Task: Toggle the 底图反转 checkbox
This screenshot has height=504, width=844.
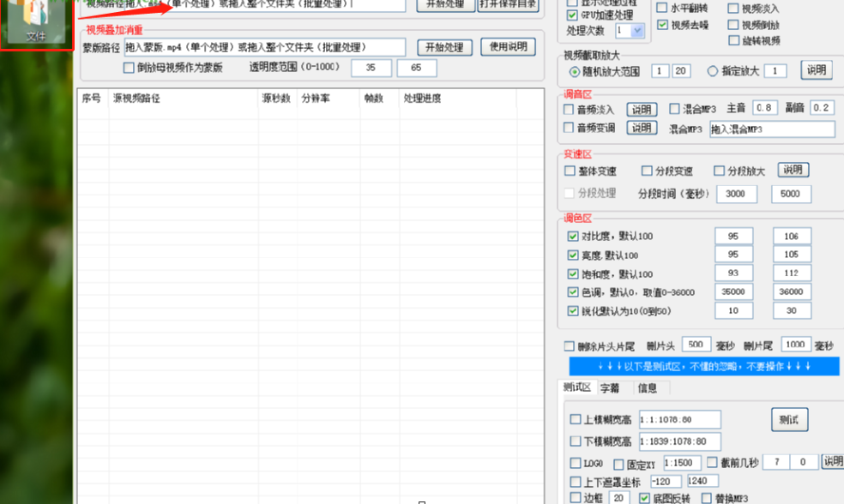Action: click(645, 498)
